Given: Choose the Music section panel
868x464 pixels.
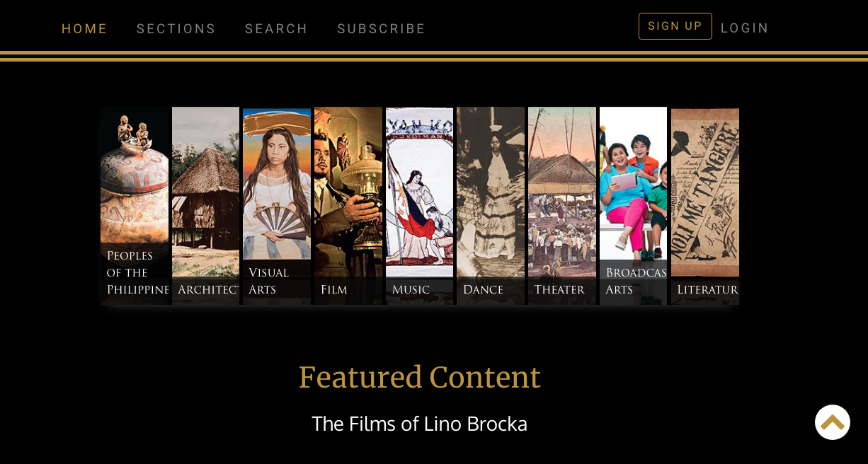Looking at the screenshot, I should tap(419, 206).
